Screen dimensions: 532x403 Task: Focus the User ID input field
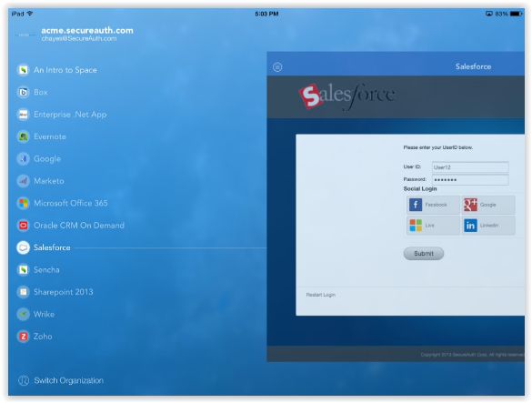470,167
